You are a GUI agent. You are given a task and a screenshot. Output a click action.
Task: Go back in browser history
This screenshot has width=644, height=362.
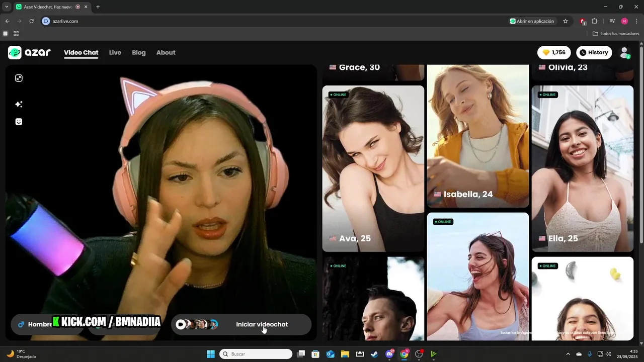pyautogui.click(x=7, y=21)
